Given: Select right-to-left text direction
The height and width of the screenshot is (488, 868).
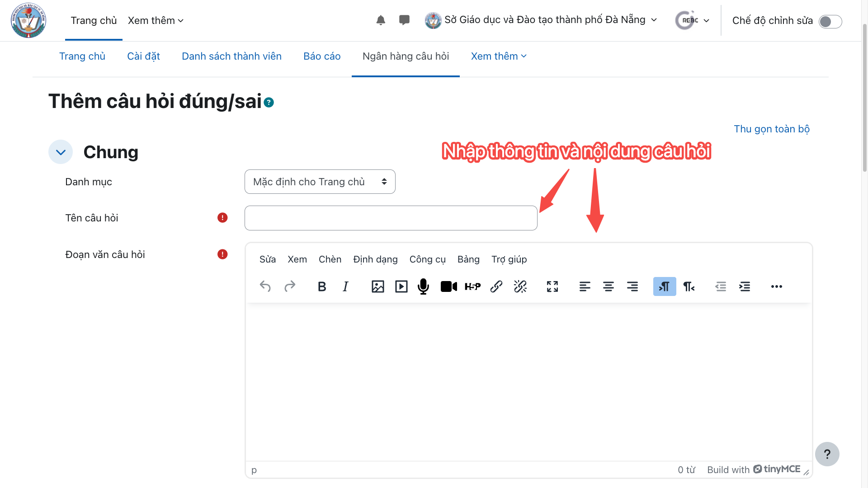Looking at the screenshot, I should point(689,286).
